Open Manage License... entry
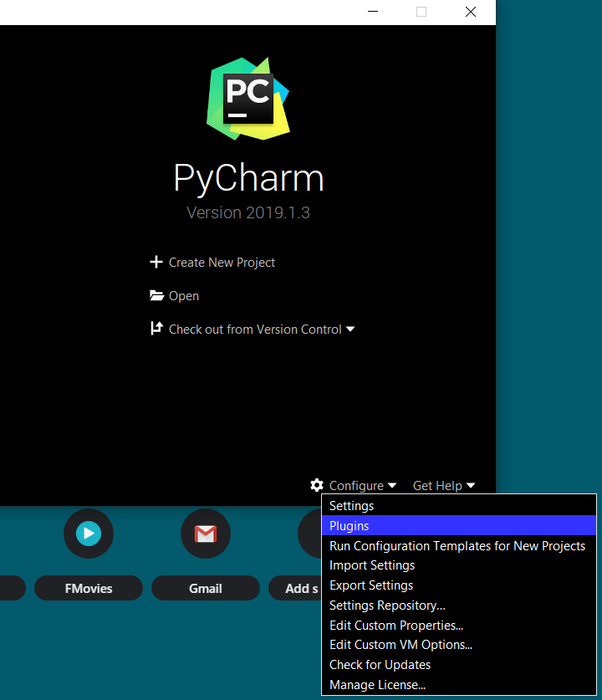 (459, 684)
